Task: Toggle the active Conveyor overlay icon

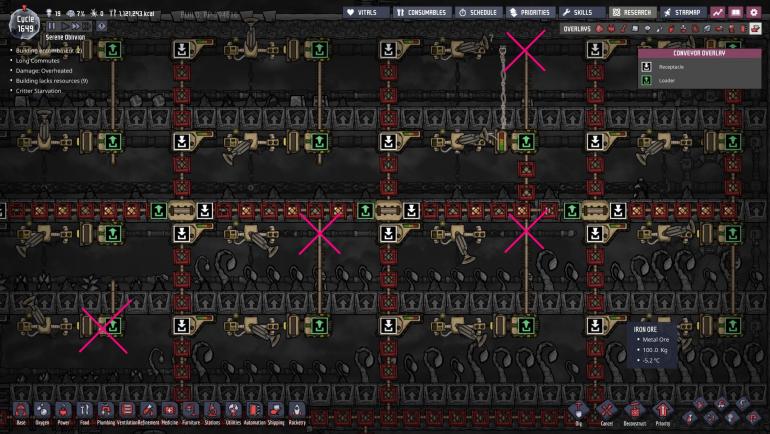Action: tap(755, 29)
